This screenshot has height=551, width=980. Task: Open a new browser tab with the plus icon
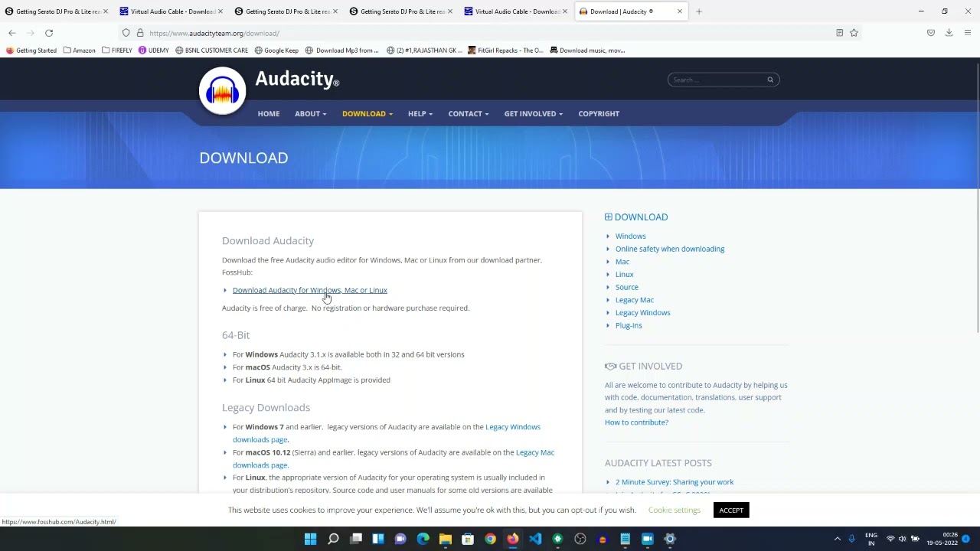[x=699, y=11]
